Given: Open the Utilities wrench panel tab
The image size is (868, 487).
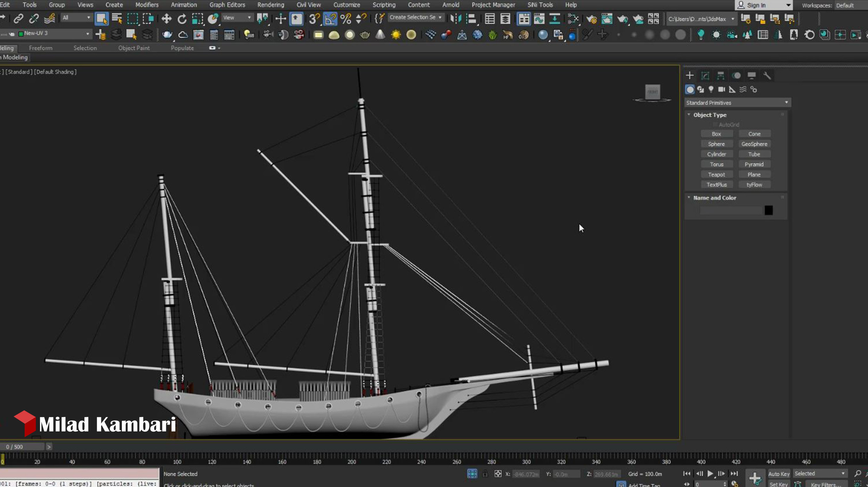Looking at the screenshot, I should [x=767, y=75].
